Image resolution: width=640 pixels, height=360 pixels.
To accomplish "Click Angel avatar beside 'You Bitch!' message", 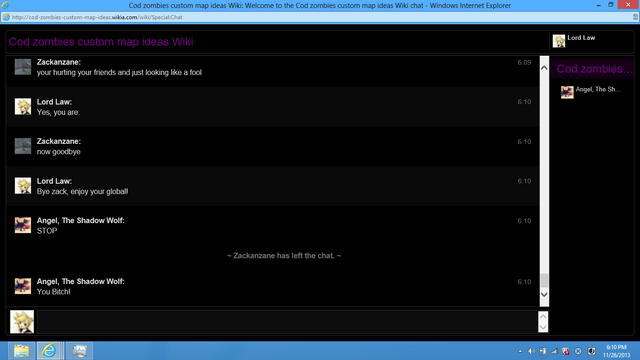I will pyautogui.click(x=23, y=286).
